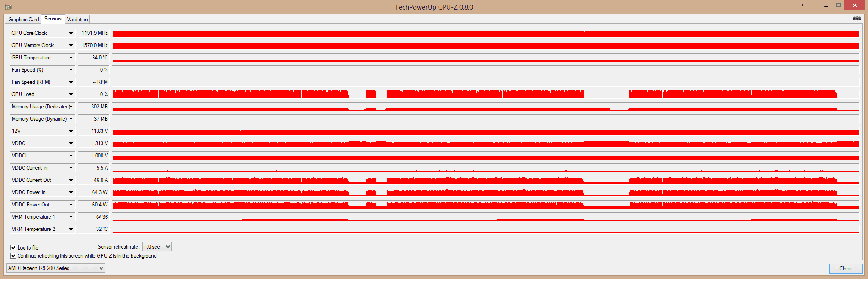
Task: Toggle the Log to file checkbox
Action: [14, 248]
